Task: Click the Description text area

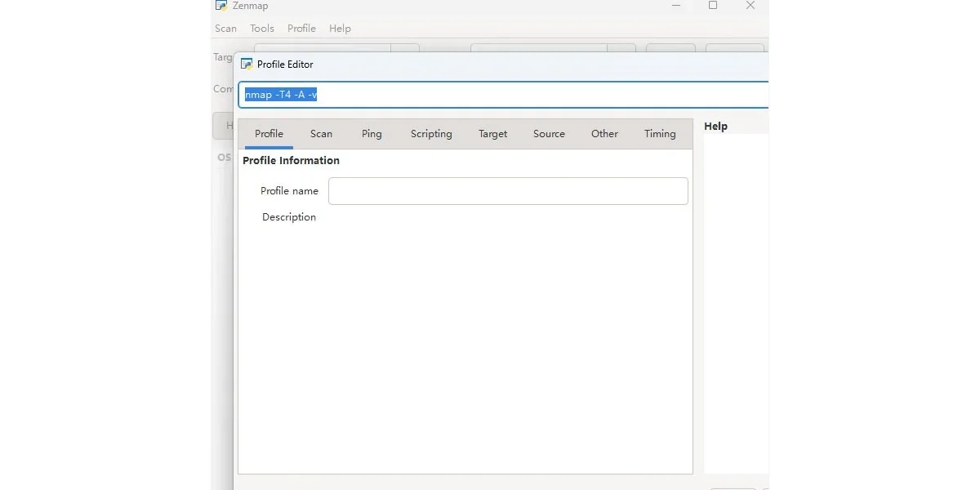Action: [508, 340]
